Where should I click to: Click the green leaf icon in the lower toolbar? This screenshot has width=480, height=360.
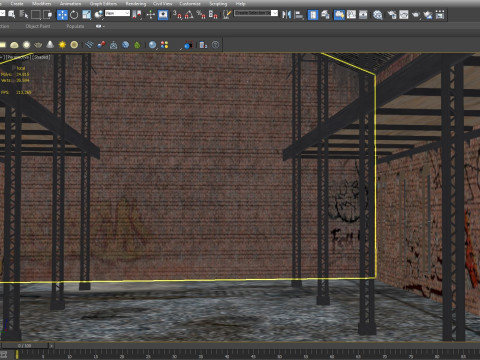137,45
